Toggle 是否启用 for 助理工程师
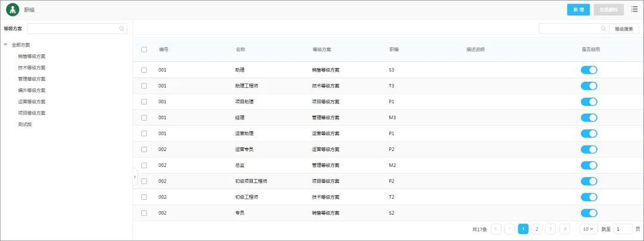The height and width of the screenshot is (241, 644). (589, 86)
